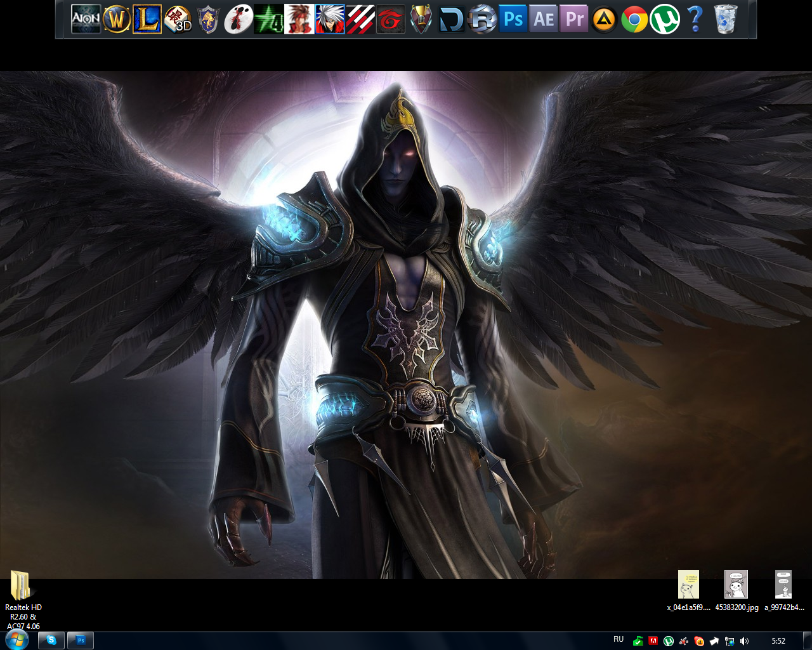Open the Garena dock icon

(x=391, y=19)
